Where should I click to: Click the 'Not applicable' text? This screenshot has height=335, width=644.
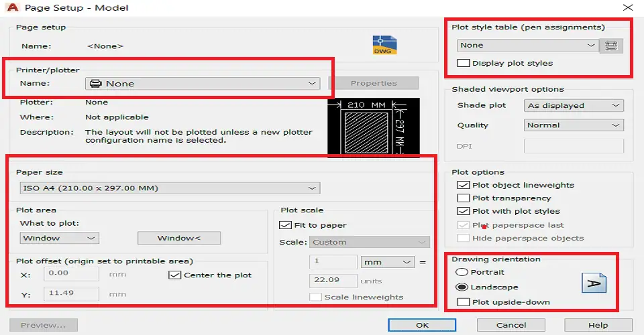pyautogui.click(x=117, y=117)
